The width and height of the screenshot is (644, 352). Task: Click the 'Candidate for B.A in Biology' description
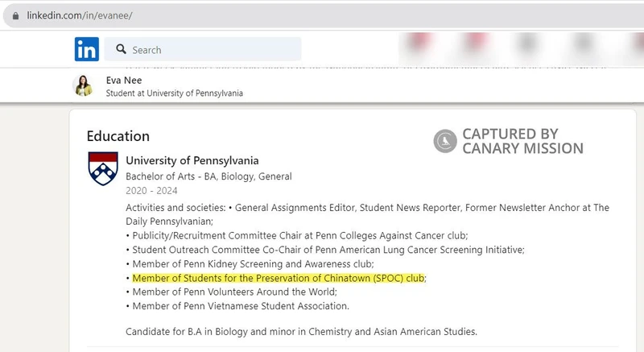click(303, 332)
